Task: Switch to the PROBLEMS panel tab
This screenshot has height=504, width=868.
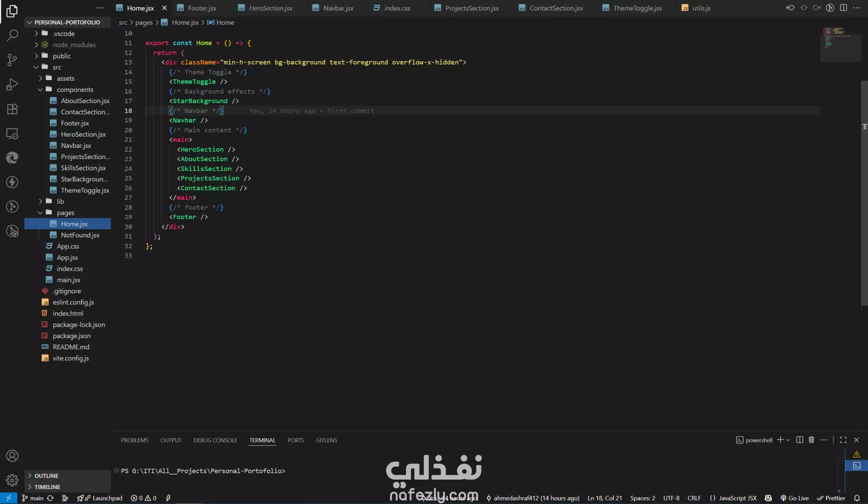Action: click(134, 440)
